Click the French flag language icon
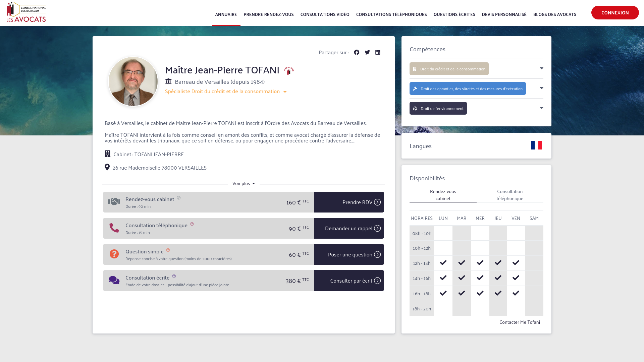Screen dimensions: 644x362 click(x=536, y=145)
